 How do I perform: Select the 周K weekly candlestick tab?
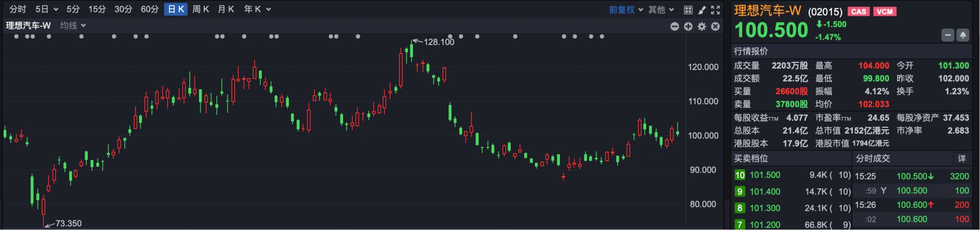201,9
